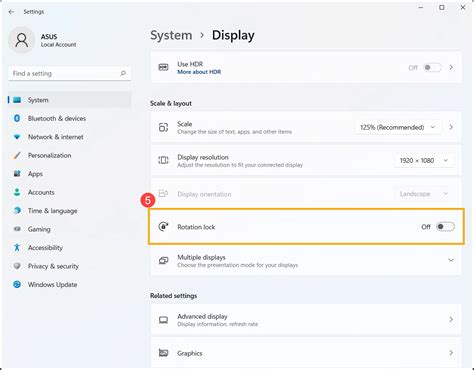
Task: Open Advanced display settings
Action: (306, 319)
